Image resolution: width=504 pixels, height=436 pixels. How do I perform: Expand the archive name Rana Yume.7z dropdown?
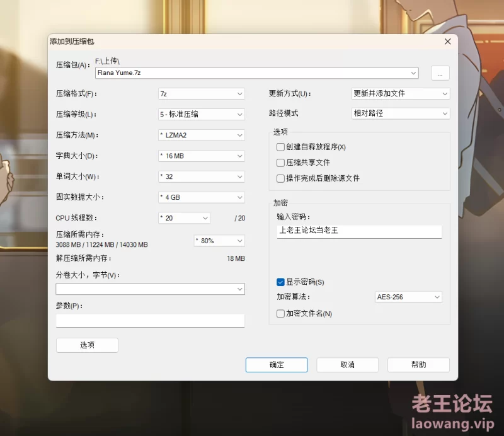[413, 73]
